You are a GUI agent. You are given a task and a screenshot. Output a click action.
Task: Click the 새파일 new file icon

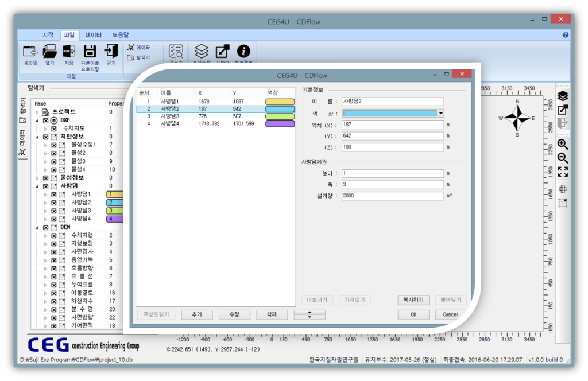coord(30,51)
